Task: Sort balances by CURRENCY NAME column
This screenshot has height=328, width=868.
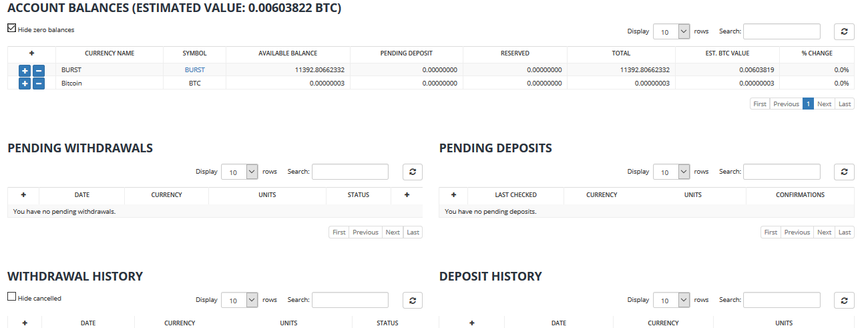Action: 110,53
